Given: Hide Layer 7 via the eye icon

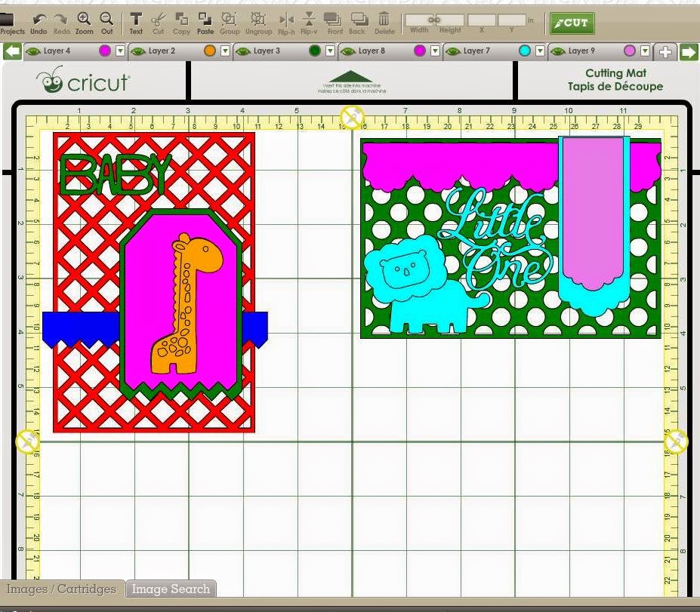Looking at the screenshot, I should tap(452, 51).
